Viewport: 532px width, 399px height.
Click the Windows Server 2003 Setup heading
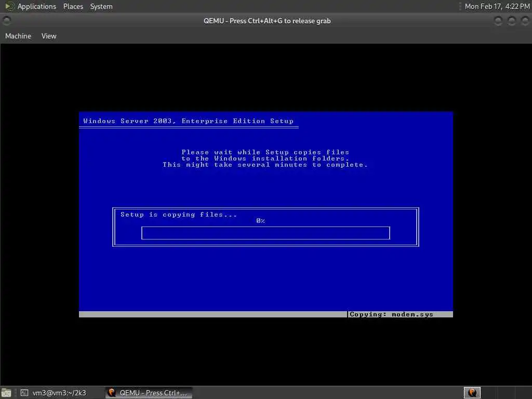pos(188,121)
